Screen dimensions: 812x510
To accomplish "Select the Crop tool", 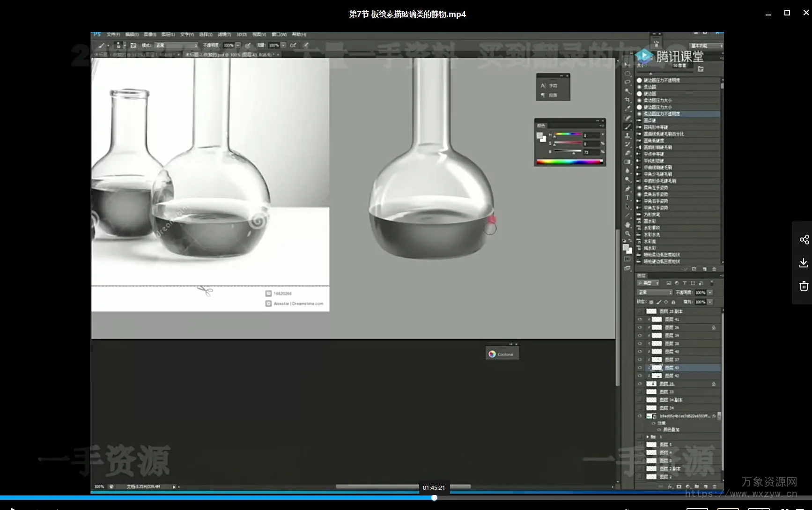I will 627,100.
